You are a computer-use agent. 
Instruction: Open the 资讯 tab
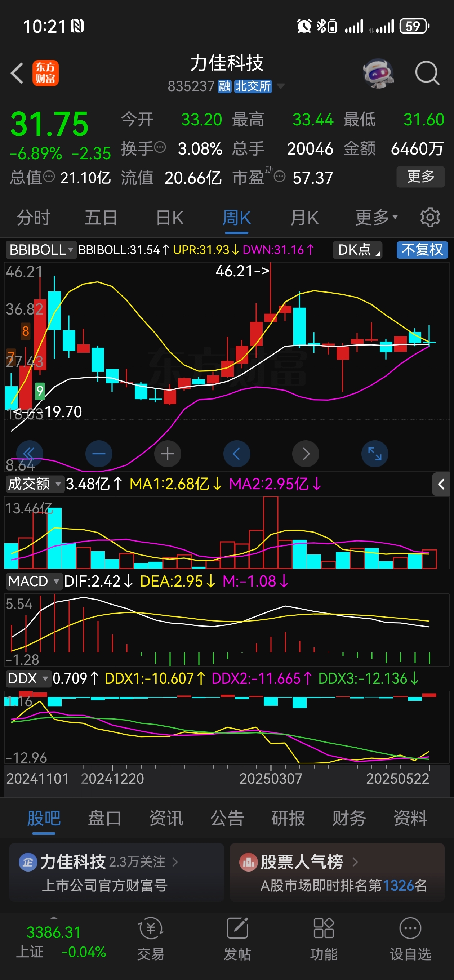tap(166, 818)
